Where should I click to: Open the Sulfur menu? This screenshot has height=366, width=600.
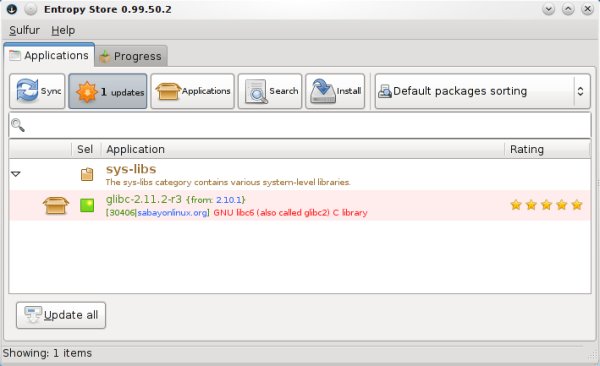[x=24, y=30]
